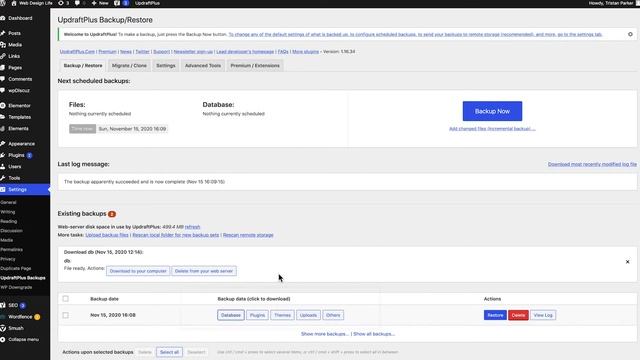Viewport: 640px width, 360px height.
Task: Go to the Media library icon
Action: (x=3, y=44)
